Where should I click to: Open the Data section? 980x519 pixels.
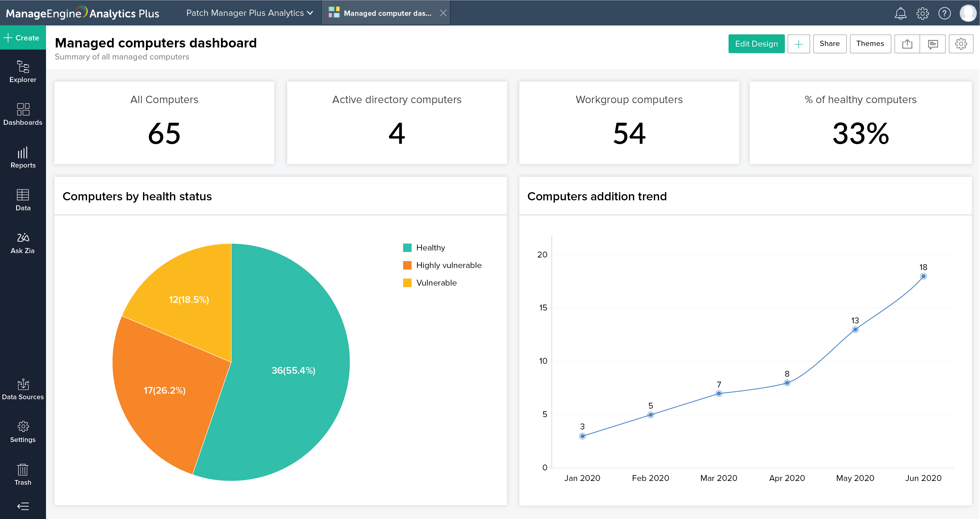[x=23, y=200]
